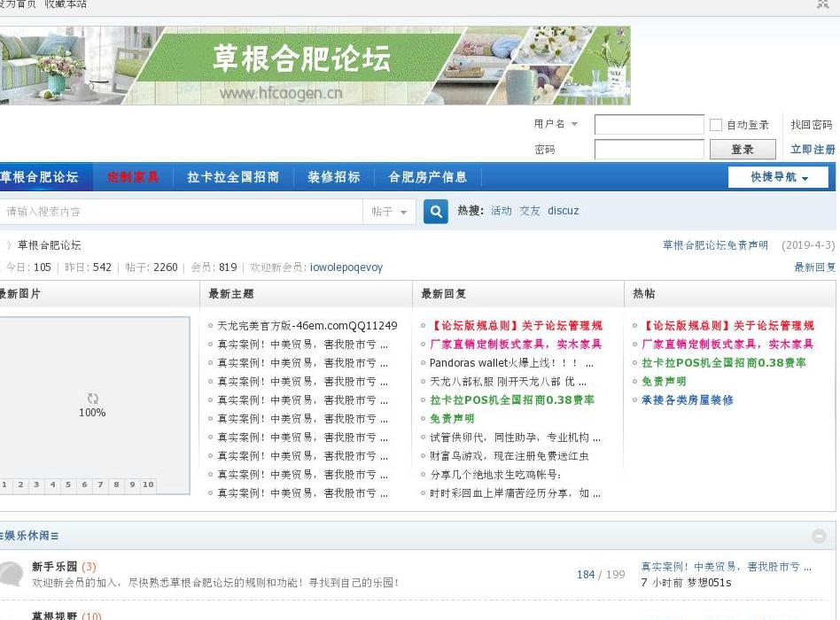Click the 草根合肥论坛 breadcrumb link
Viewport: 840px width, 620px height.
[50, 245]
